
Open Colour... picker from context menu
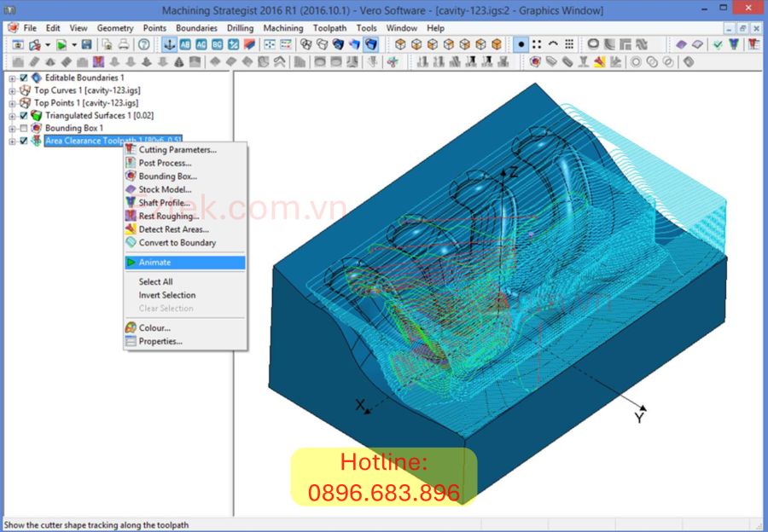(x=154, y=327)
